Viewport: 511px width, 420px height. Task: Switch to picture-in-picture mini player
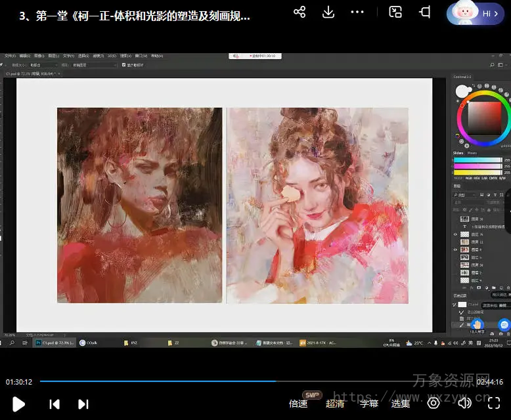click(395, 12)
